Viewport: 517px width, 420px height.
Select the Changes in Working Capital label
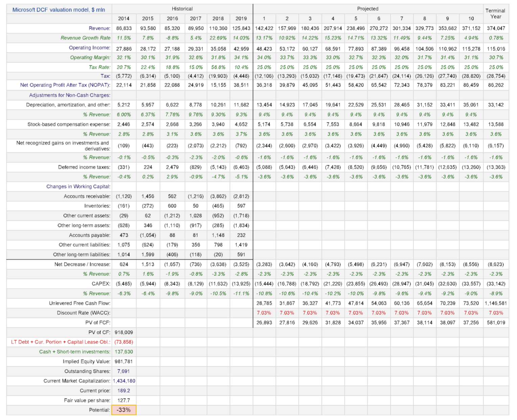[78, 187]
